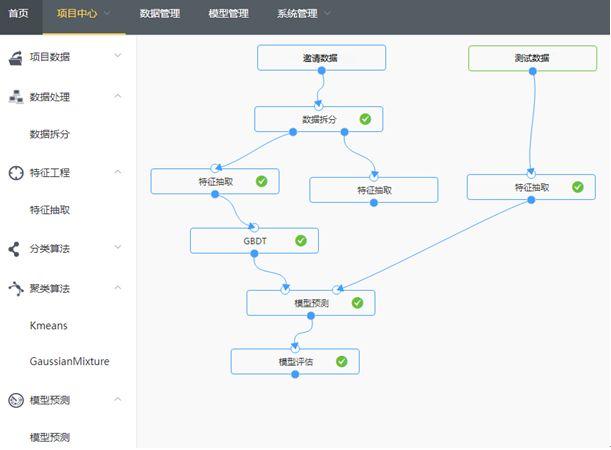Click output port of 模型预测 node
The image size is (611, 450).
click(311, 316)
